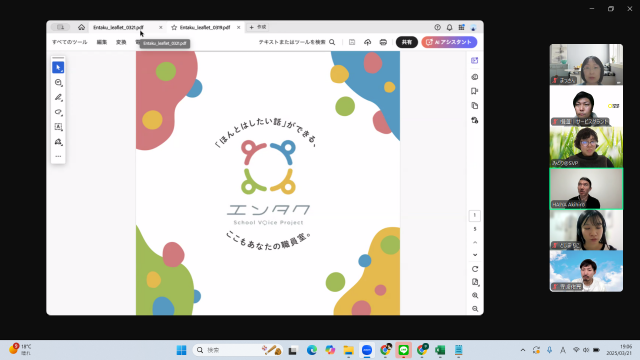Open the page thumbnails panel icon
The width and height of the screenshot is (640, 360).
[474, 106]
